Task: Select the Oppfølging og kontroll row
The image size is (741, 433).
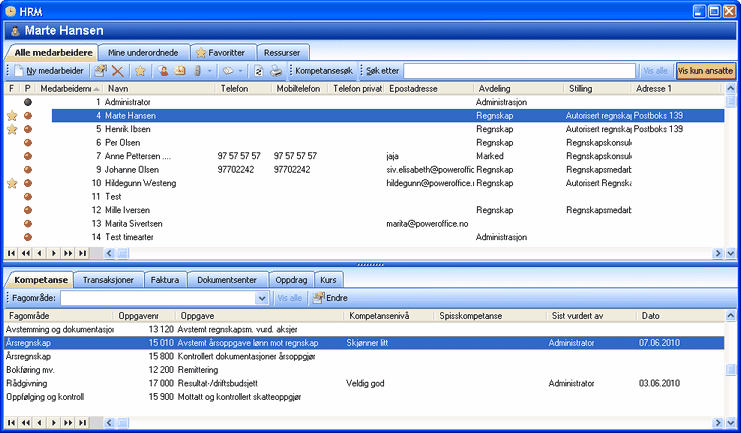Action: pos(364,397)
